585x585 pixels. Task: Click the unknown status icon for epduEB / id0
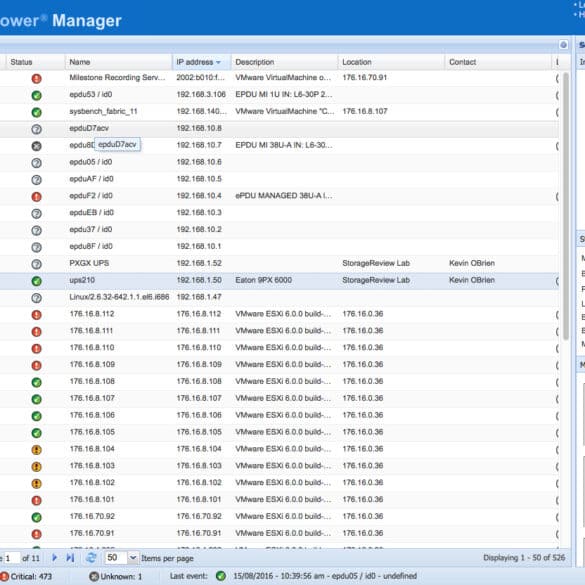37,213
